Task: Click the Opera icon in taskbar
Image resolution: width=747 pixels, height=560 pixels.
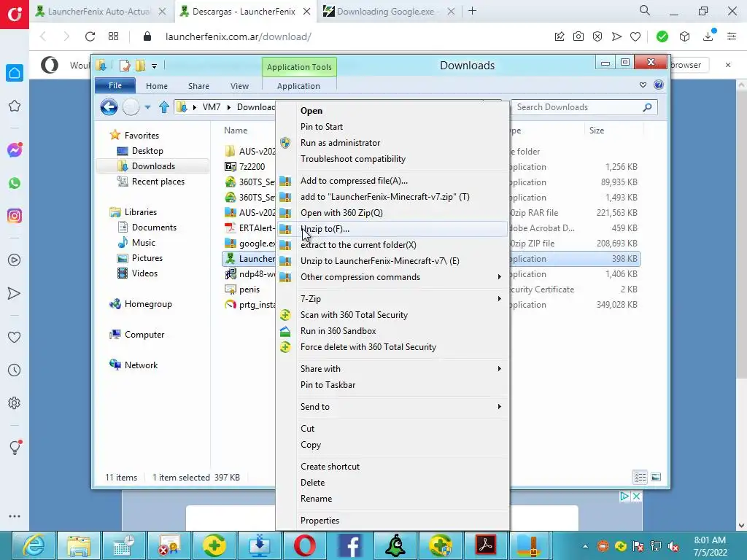Action: point(305,545)
